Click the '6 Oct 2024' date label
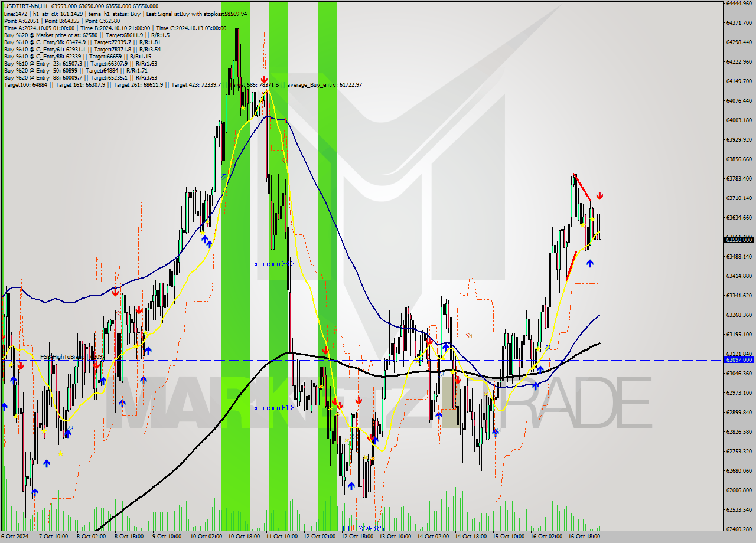 click(x=15, y=537)
